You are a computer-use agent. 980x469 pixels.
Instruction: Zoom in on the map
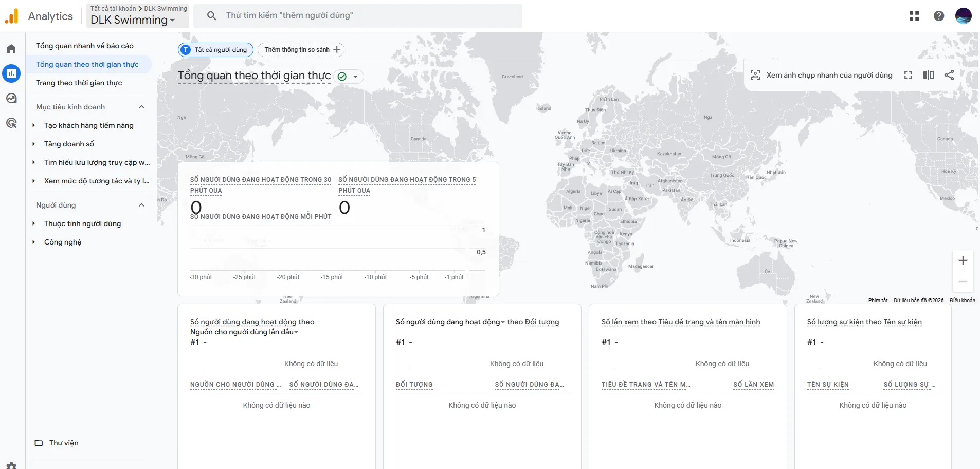(x=963, y=260)
